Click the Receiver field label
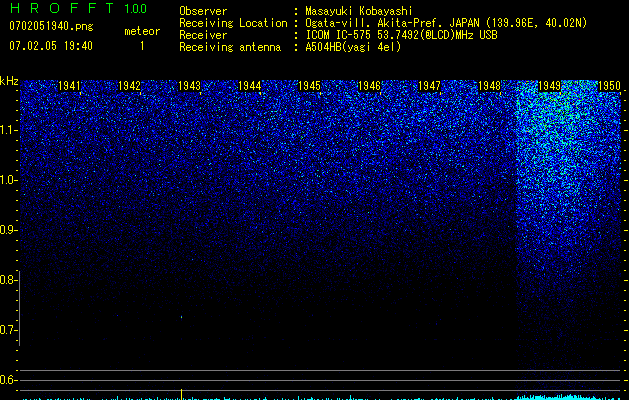 tap(203, 35)
